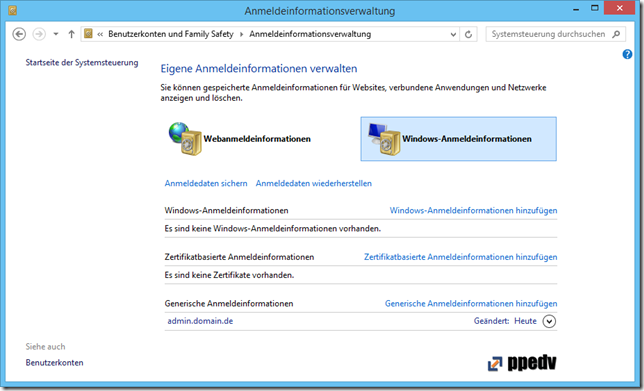Viewport: 644px width, 391px height.
Task: Click Anmeldeinformationsverwaltung breadcrumb in address bar
Action: tap(310, 34)
